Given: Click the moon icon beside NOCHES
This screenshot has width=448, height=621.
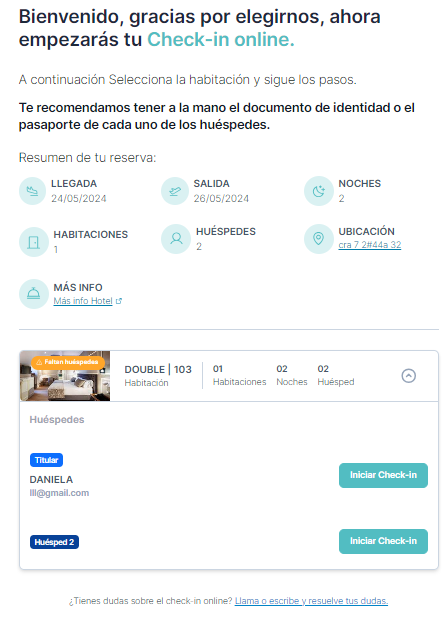Looking at the screenshot, I should (318, 191).
